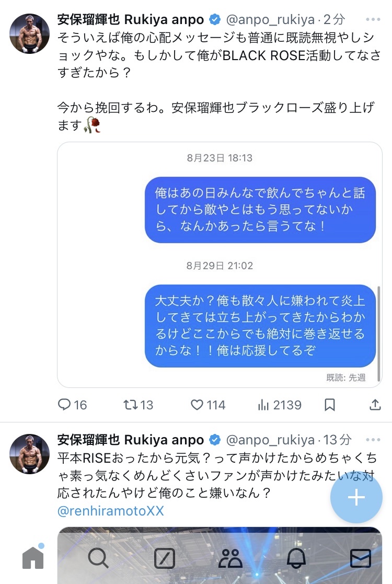Open the profile picture on first tweet
392x584 pixels.
click(x=30, y=33)
